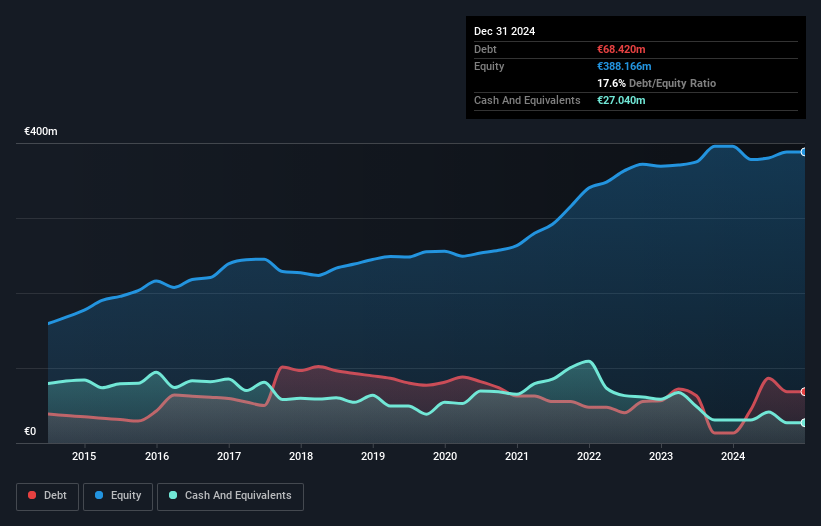Click the 2020 x-axis year label
Viewport: 821px width, 526px height.
point(445,456)
